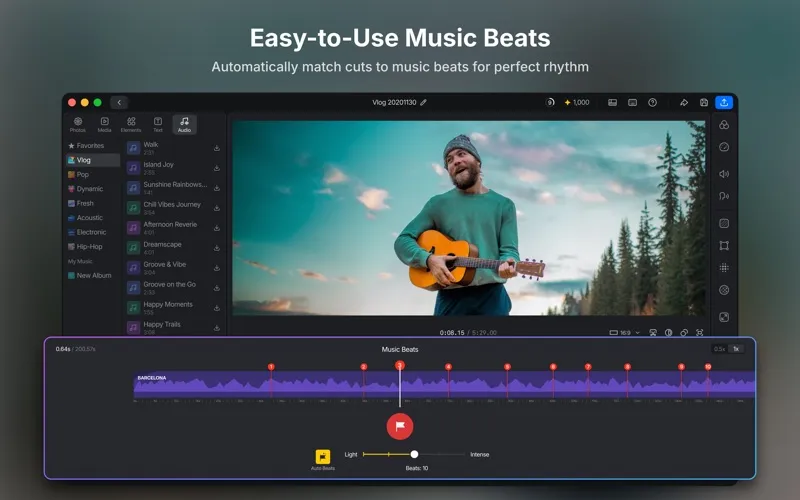800x500 pixels.
Task: Download the Chill Vibes Journey track
Action: [217, 208]
